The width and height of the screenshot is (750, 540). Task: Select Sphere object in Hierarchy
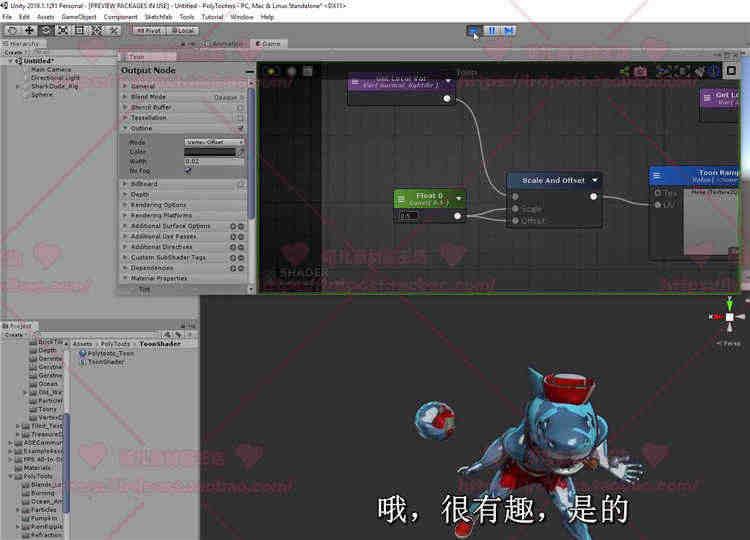(42, 95)
